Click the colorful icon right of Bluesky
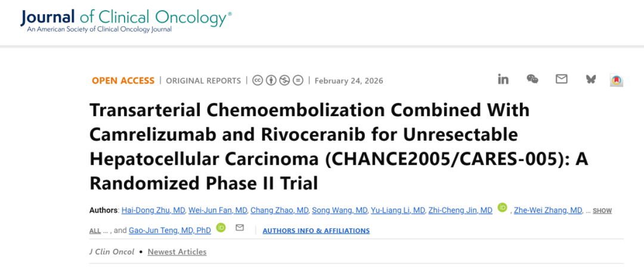Screen dimensions: 644x267 pyautogui.click(x=617, y=80)
